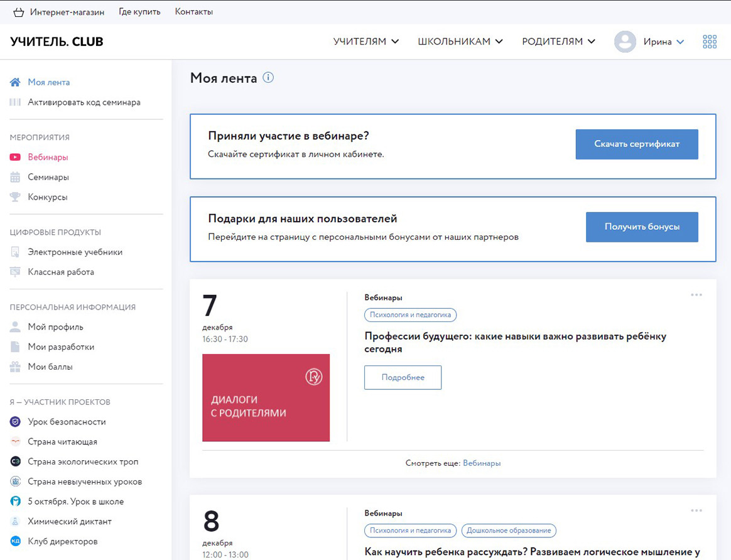Open Страна невыученных уроков project link
This screenshot has width=731, height=560.
click(x=85, y=482)
